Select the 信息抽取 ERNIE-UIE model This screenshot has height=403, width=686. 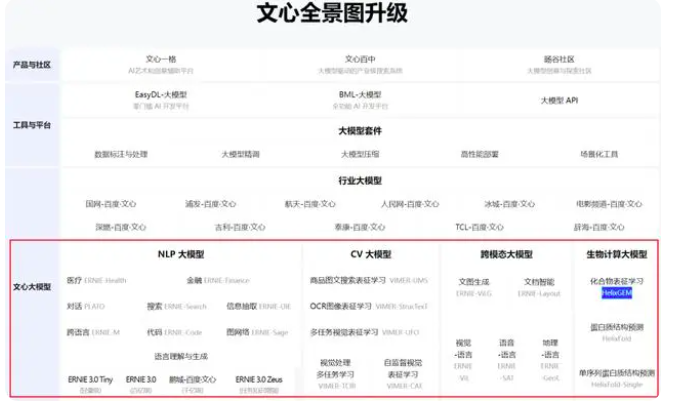[259, 306]
